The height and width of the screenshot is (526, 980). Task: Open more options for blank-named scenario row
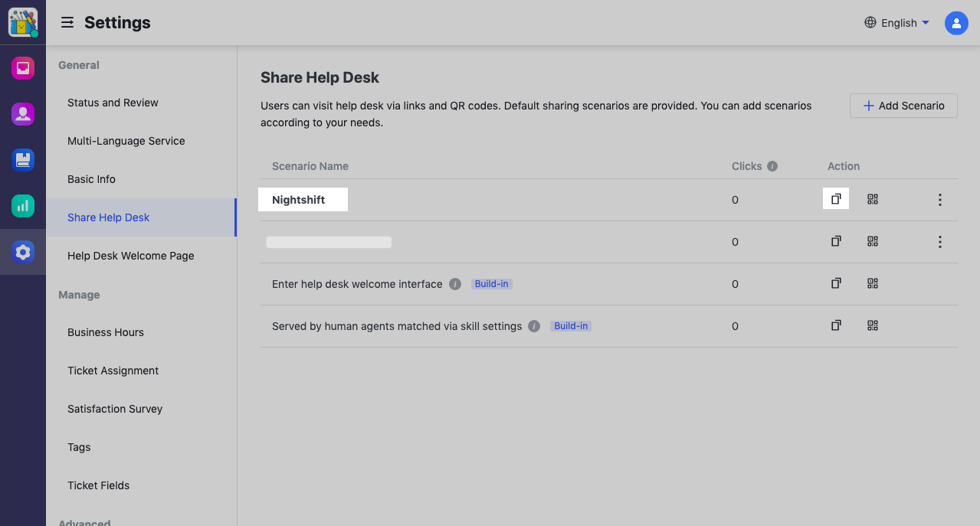(x=940, y=242)
